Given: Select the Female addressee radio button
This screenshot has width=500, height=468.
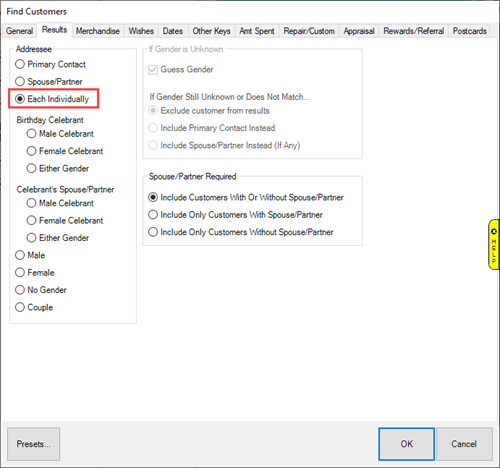Looking at the screenshot, I should 35,272.
